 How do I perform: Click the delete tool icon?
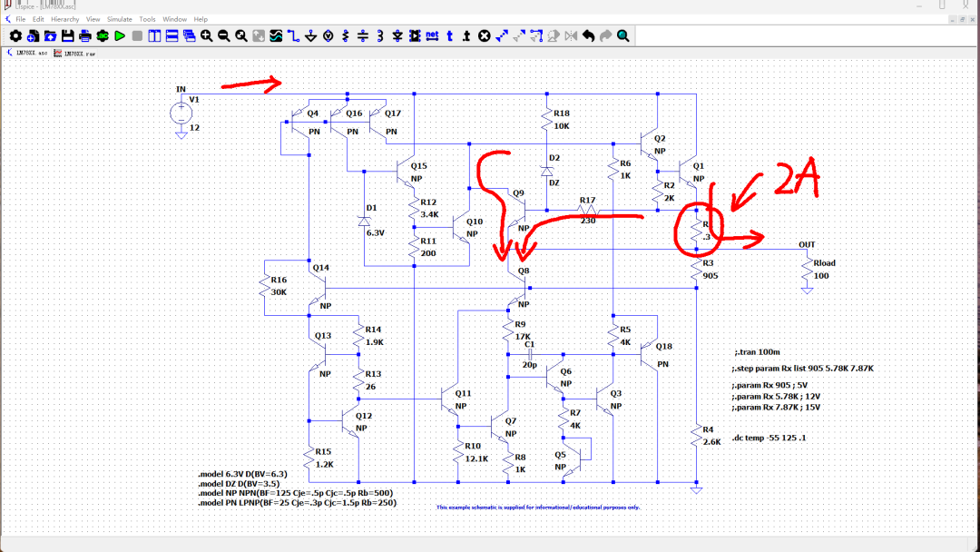(x=485, y=36)
